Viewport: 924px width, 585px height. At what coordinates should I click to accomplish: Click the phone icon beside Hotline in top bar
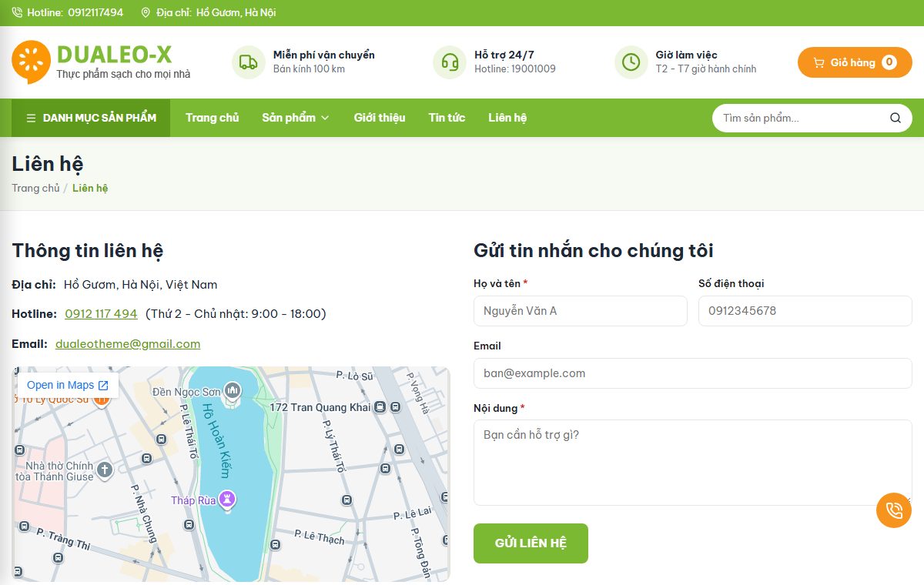click(17, 12)
